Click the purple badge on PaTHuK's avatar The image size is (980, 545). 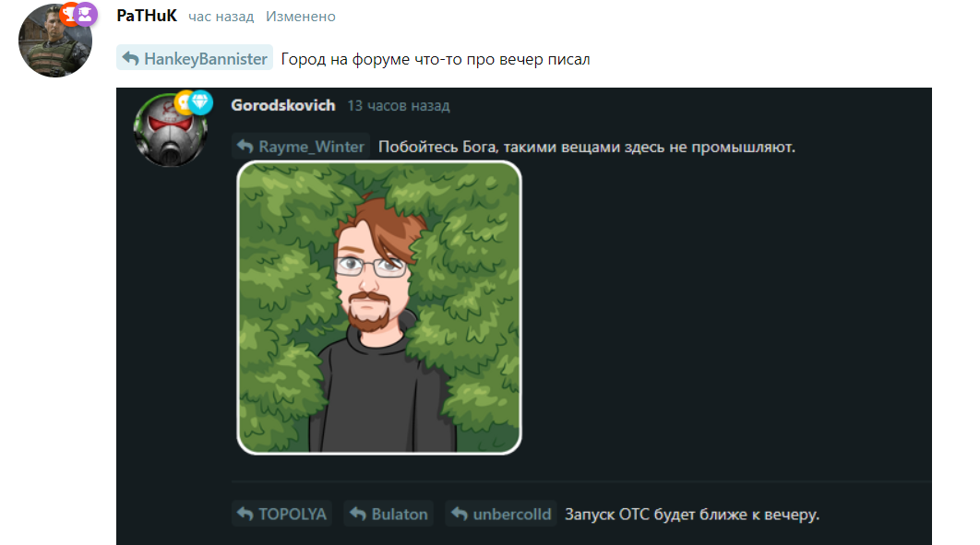click(x=86, y=14)
